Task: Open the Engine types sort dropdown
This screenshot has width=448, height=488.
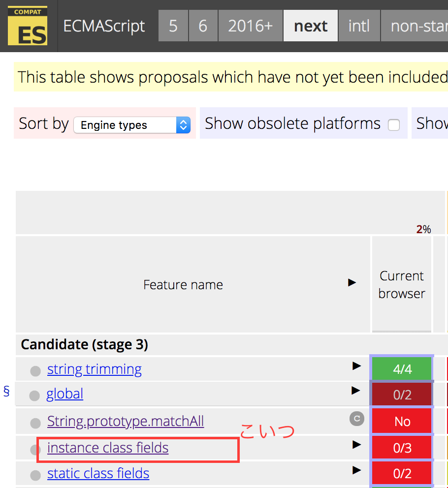Action: point(131,125)
